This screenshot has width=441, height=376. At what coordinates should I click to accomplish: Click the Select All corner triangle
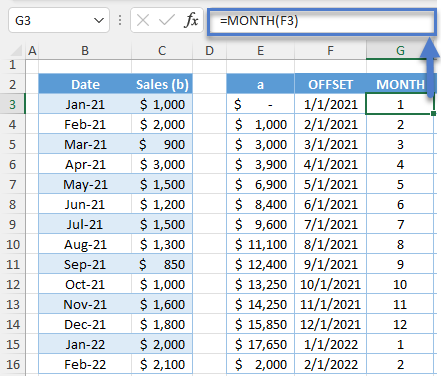tap(16, 51)
